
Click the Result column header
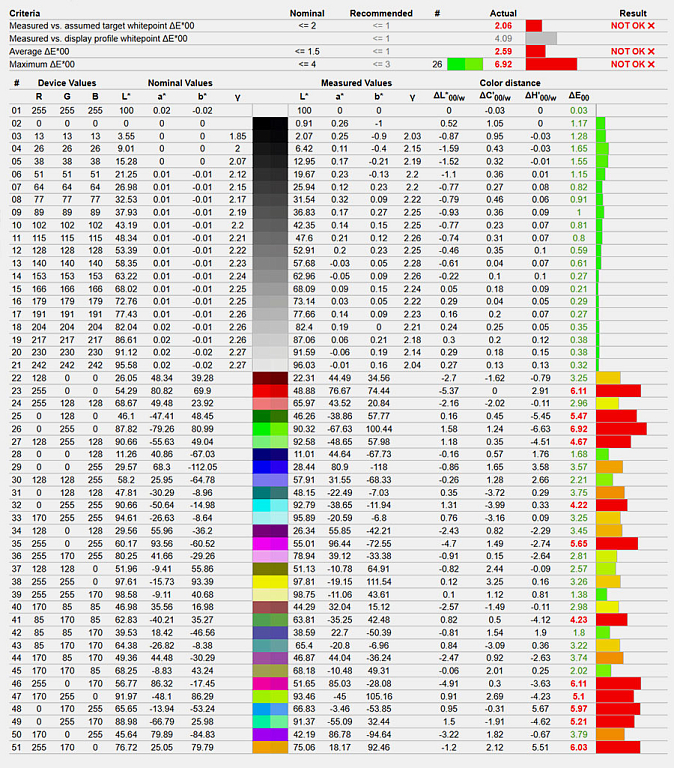point(632,10)
